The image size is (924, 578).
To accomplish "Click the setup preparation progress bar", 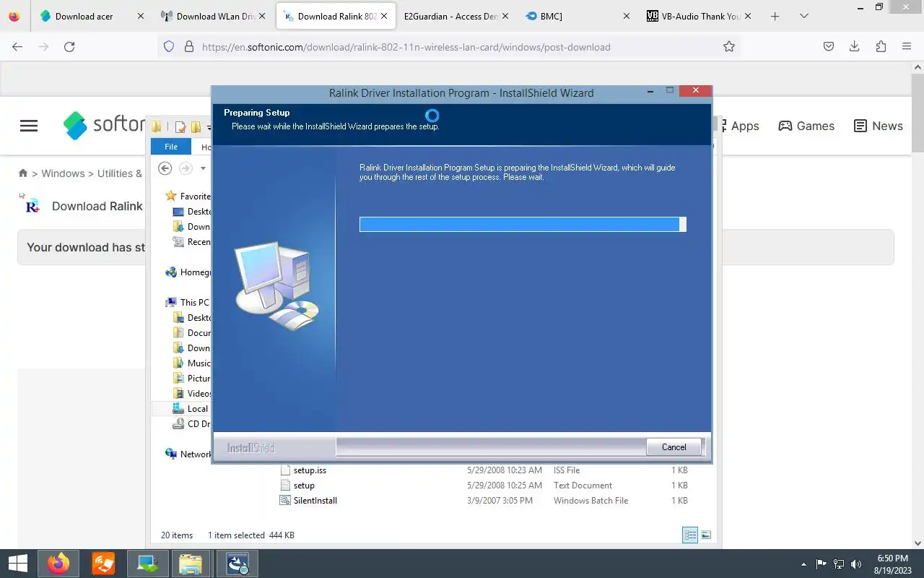I will click(x=523, y=225).
